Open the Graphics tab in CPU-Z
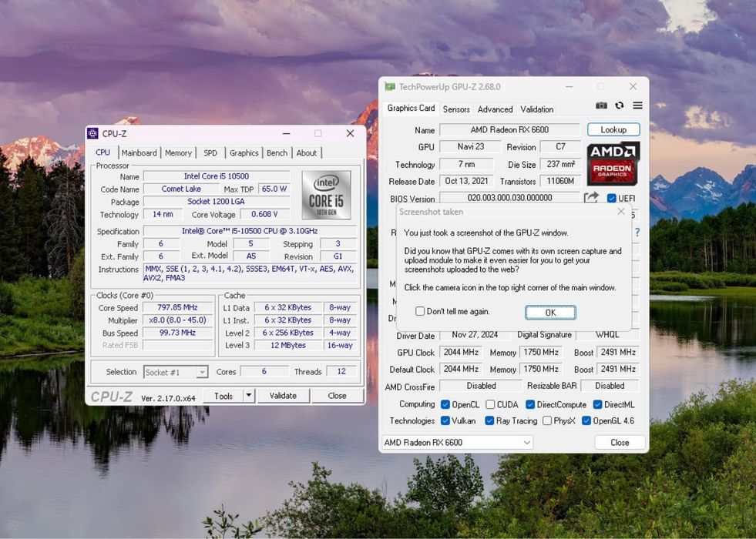 point(244,152)
